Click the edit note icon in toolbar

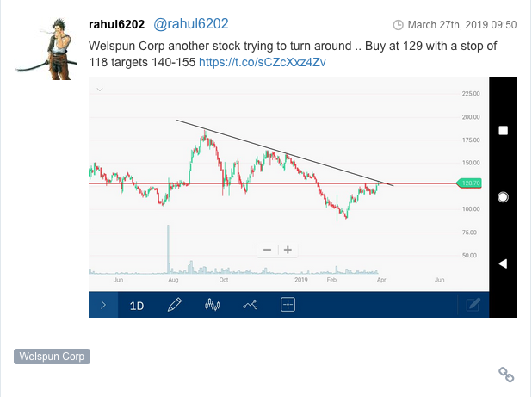point(473,305)
